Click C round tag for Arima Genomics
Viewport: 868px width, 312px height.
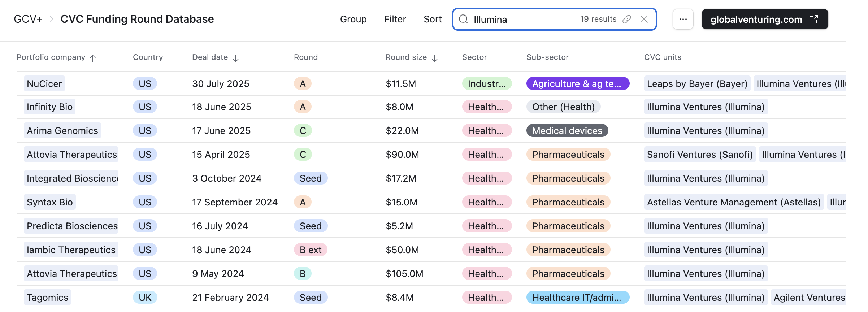(303, 130)
